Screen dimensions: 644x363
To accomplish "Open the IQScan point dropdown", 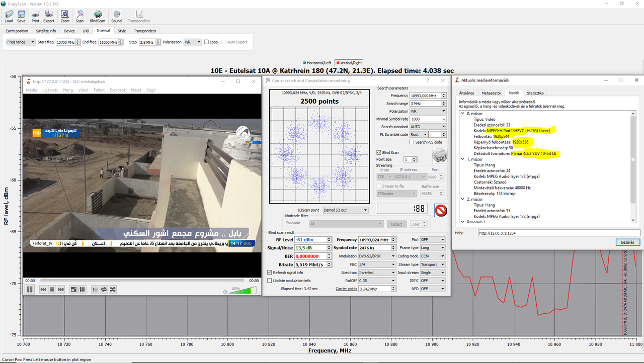I will tap(345, 210).
